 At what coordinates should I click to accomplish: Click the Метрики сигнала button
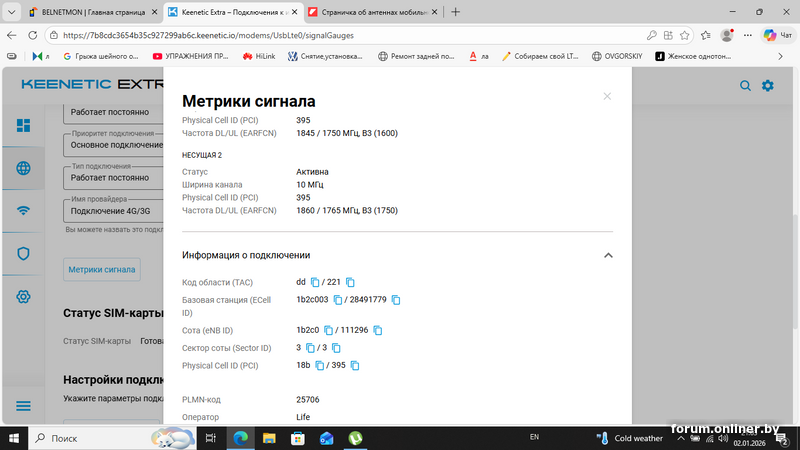pos(102,269)
